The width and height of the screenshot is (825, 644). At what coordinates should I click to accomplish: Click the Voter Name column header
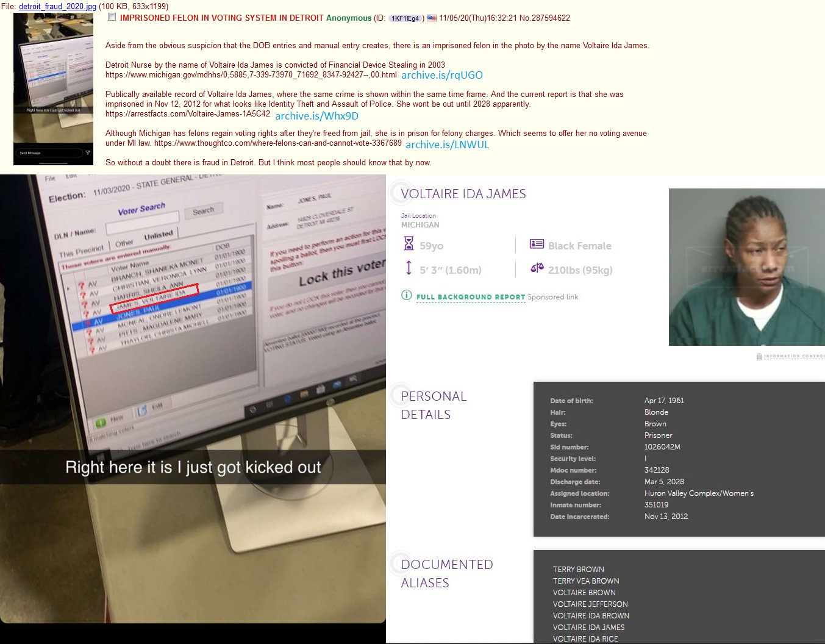129,265
